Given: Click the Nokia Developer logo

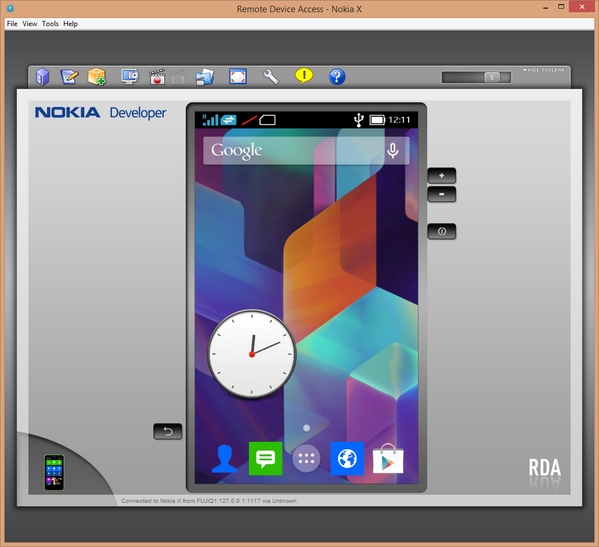Looking at the screenshot, I should [x=100, y=113].
